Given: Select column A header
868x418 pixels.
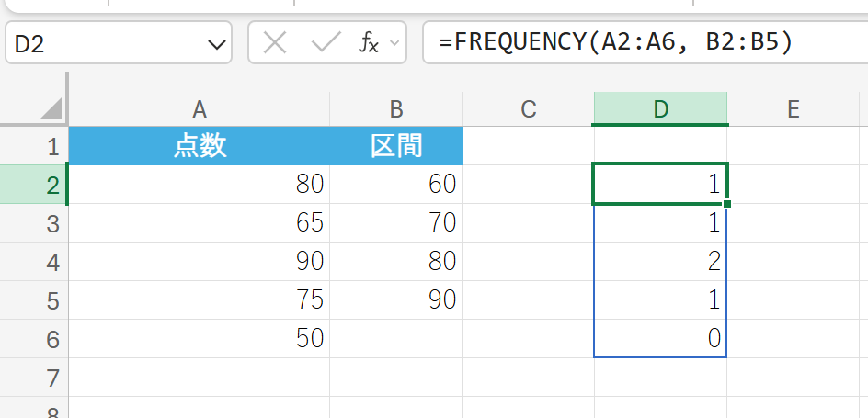Looking at the screenshot, I should point(200,109).
